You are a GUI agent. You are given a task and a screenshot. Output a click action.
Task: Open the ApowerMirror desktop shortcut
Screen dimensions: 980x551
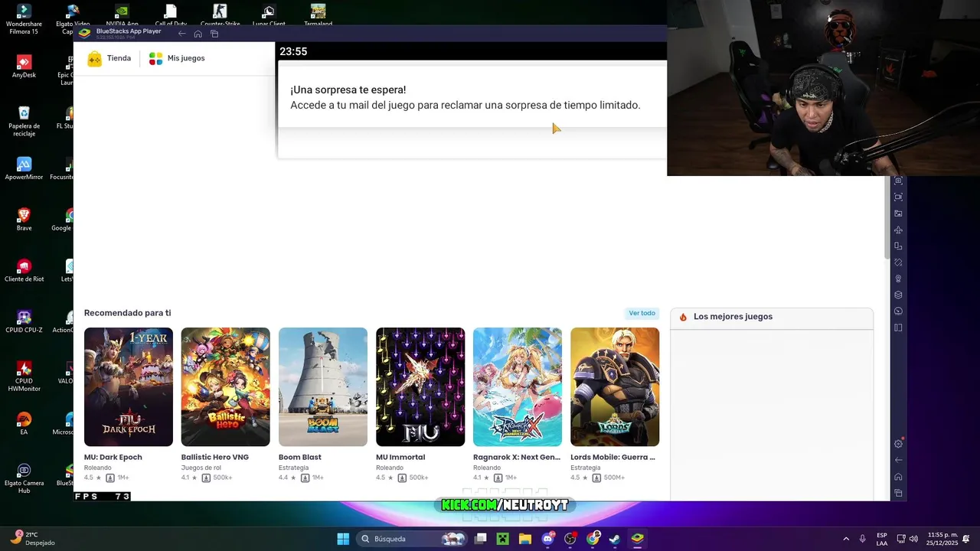pos(24,169)
